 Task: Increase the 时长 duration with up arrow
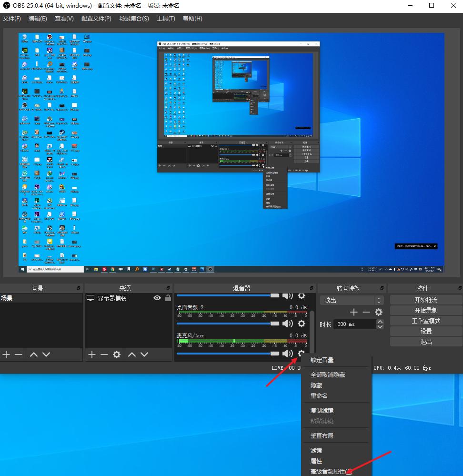[x=380, y=322]
